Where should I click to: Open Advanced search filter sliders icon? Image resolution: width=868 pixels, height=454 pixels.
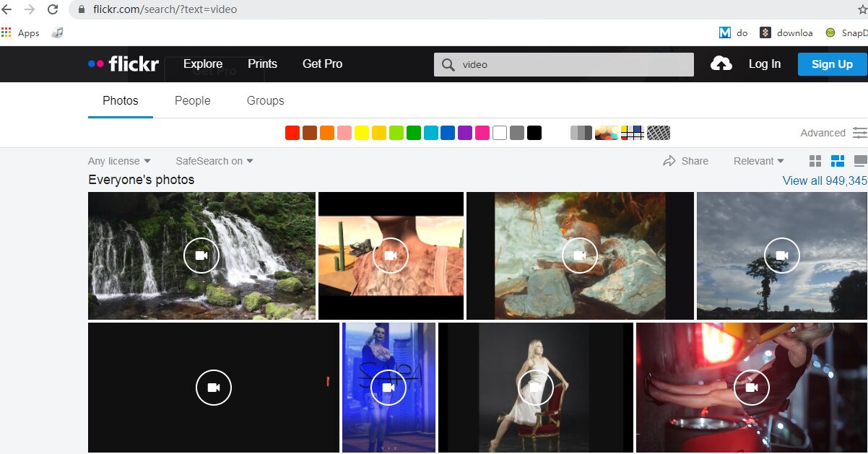[x=859, y=133]
